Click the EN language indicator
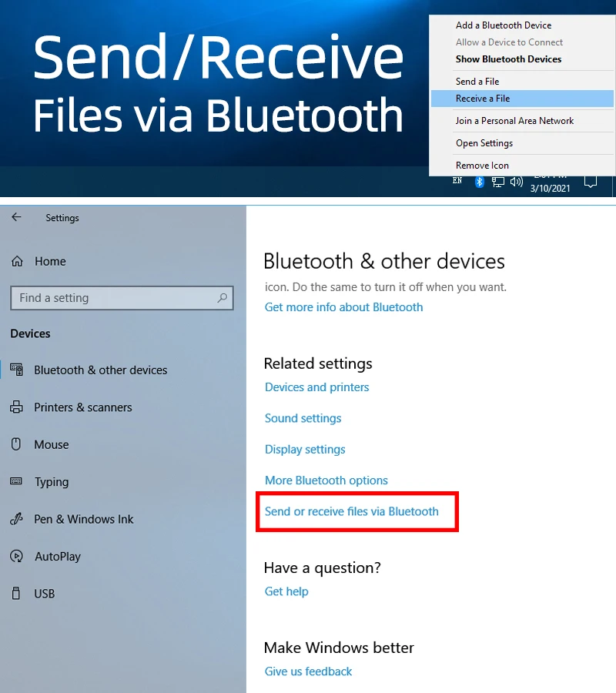616x693 pixels. pos(457,180)
